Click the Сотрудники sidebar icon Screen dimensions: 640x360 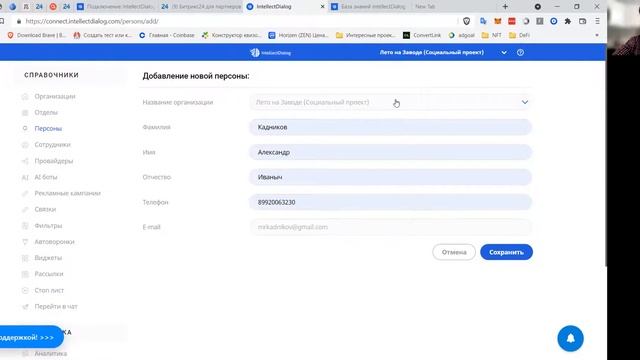point(25,144)
